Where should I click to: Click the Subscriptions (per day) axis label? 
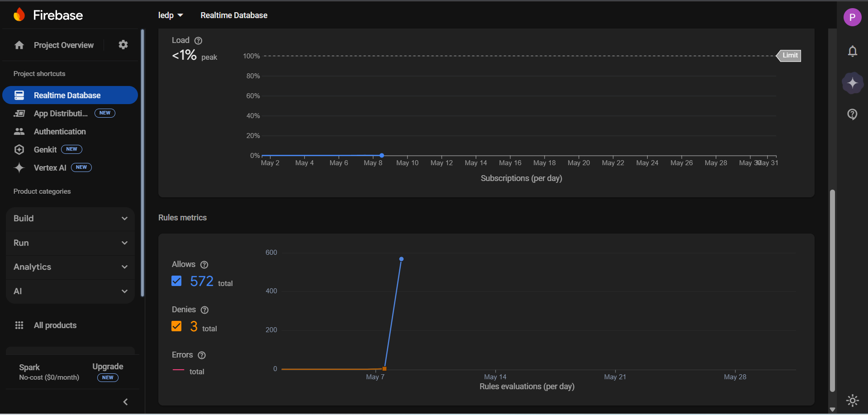pos(522,178)
